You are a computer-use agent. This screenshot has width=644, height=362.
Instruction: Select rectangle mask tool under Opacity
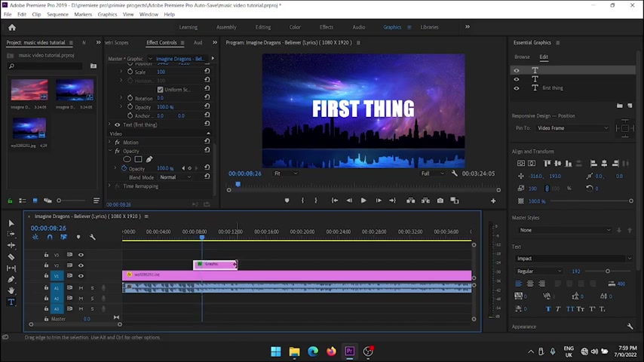(x=138, y=159)
